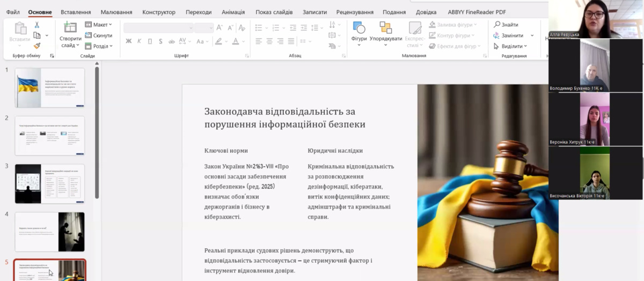The height and width of the screenshot is (281, 644).
Task: Increase font size with the larger A icon
Action: [219, 28]
